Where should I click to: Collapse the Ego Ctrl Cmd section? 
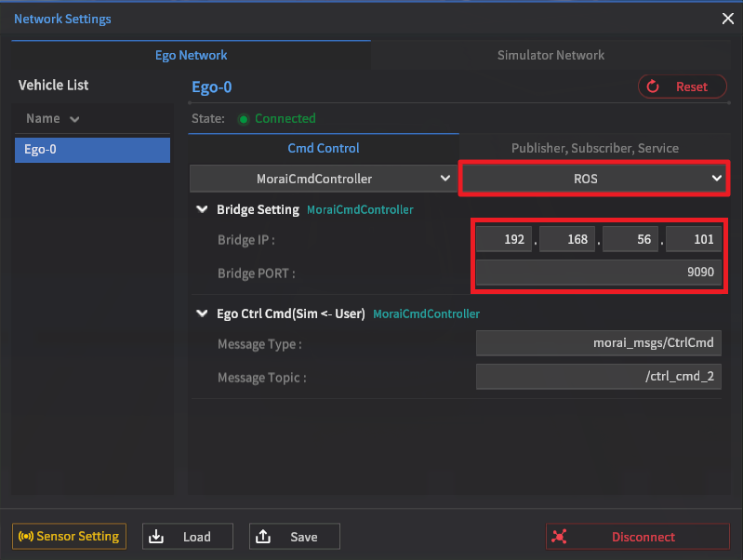(202, 314)
